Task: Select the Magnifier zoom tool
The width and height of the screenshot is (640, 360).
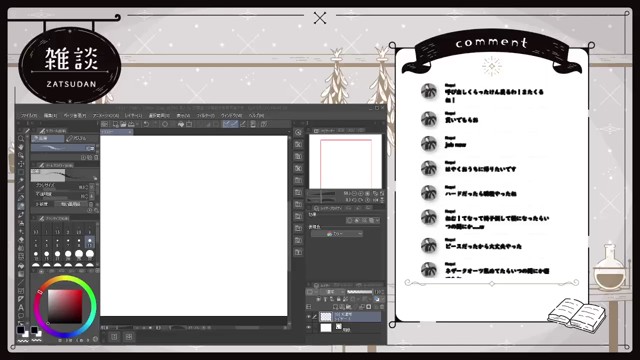Action: pyautogui.click(x=21, y=138)
